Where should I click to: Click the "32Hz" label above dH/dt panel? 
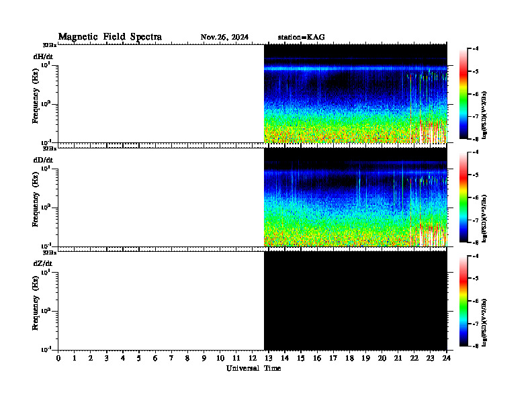pyautogui.click(x=49, y=45)
